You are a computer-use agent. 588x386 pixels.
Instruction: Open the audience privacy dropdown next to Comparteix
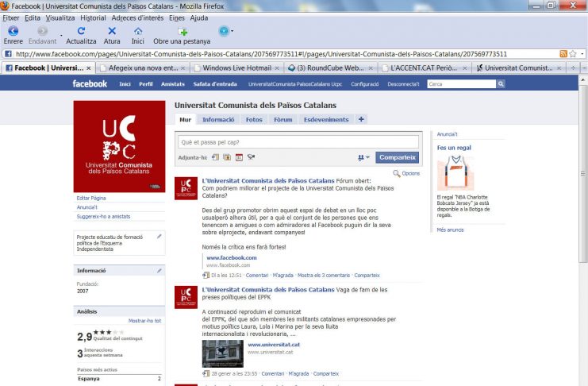click(363, 158)
